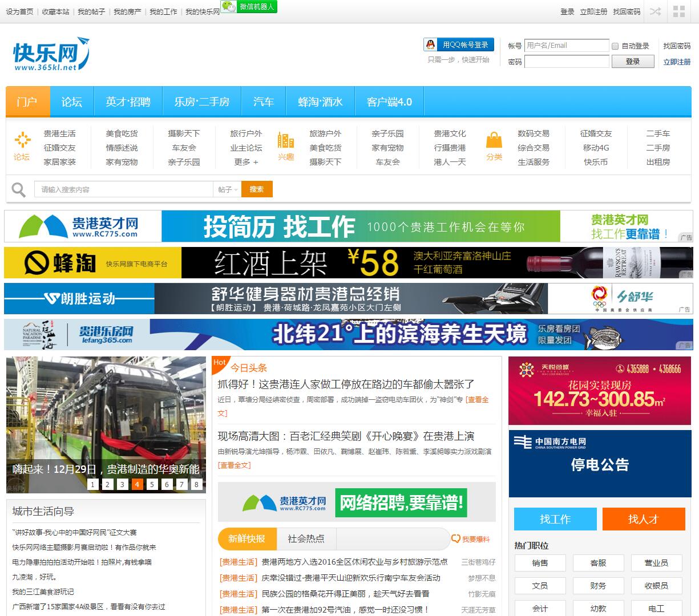Open the 乐房·二手房 navigation tab
The height and width of the screenshot is (616, 699).
(x=202, y=102)
